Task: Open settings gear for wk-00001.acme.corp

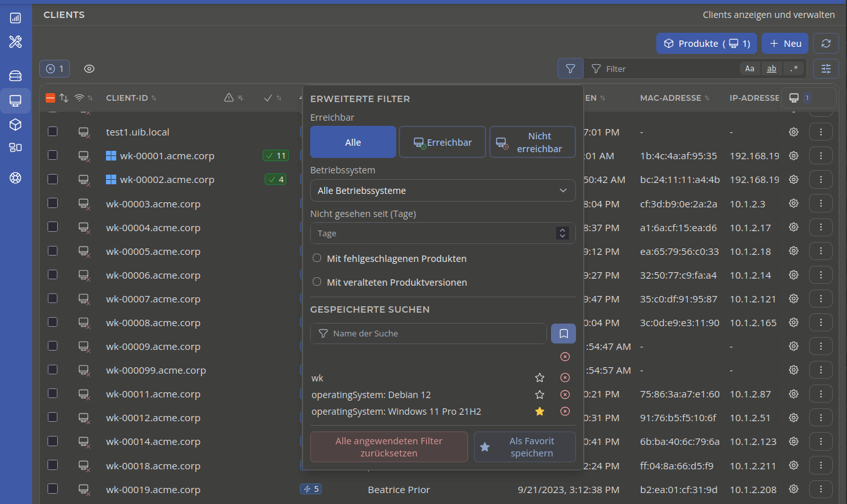Action: tap(794, 156)
